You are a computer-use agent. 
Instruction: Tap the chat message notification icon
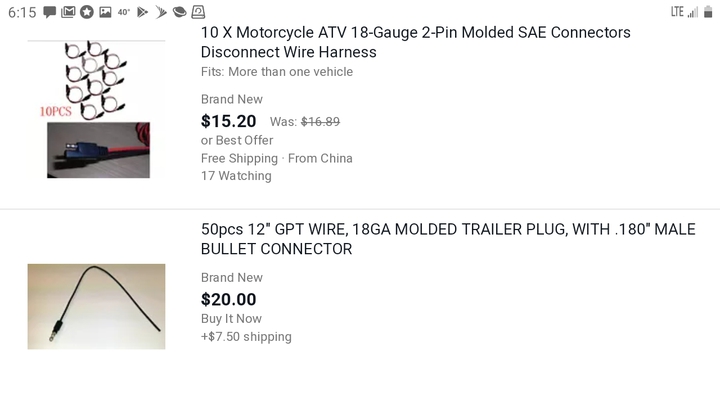50,12
